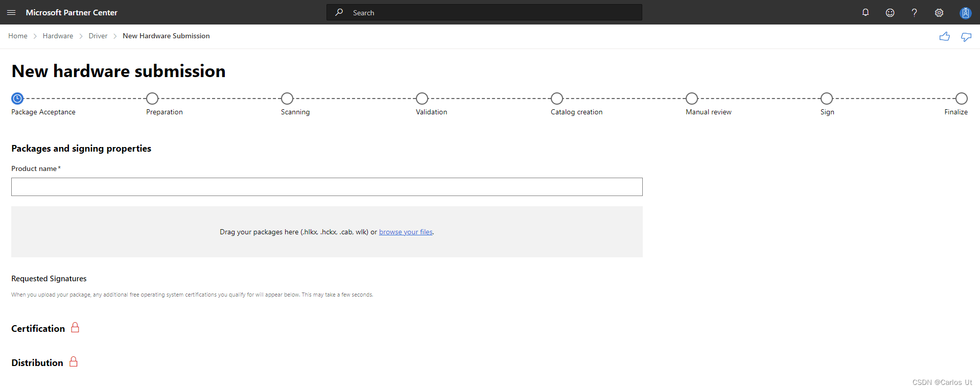
Task: Click the Distribution lock icon
Action: [74, 361]
